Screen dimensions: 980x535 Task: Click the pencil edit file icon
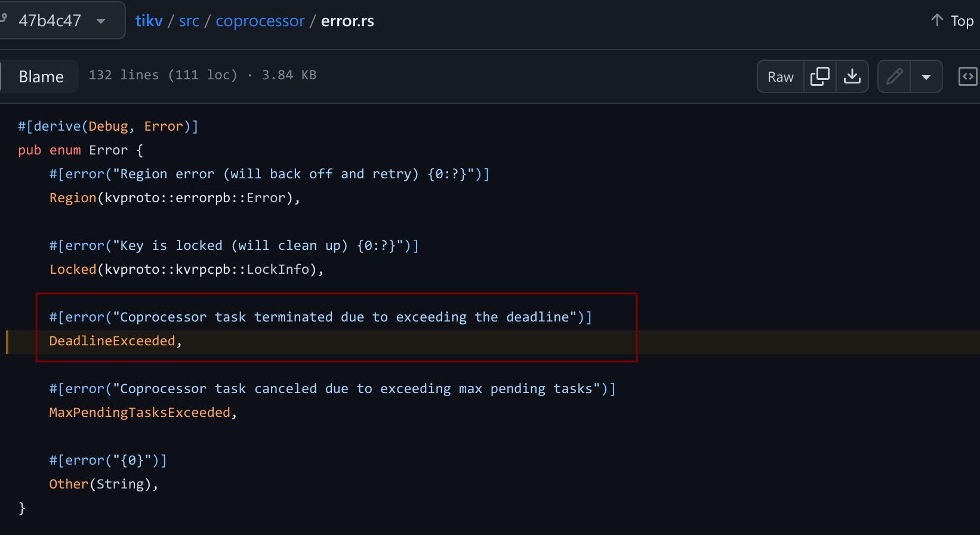[894, 76]
